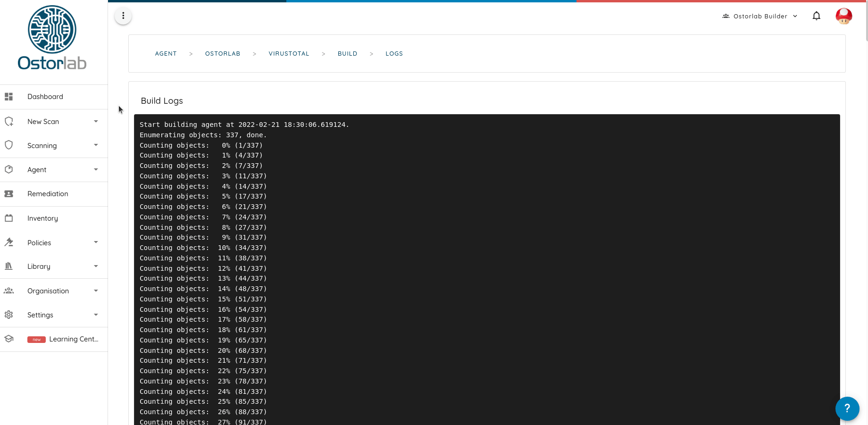Viewport: 868px width, 425px height.
Task: Select the New Scan menu label
Action: pos(43,122)
